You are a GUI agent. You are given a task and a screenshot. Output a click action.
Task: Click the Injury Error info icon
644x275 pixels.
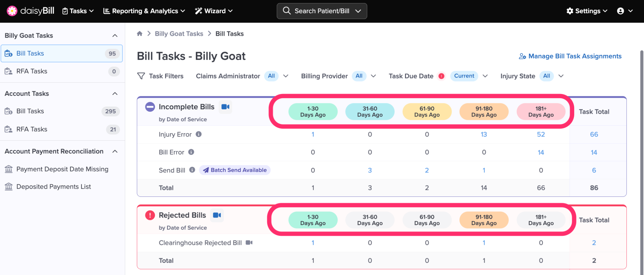[x=198, y=134]
